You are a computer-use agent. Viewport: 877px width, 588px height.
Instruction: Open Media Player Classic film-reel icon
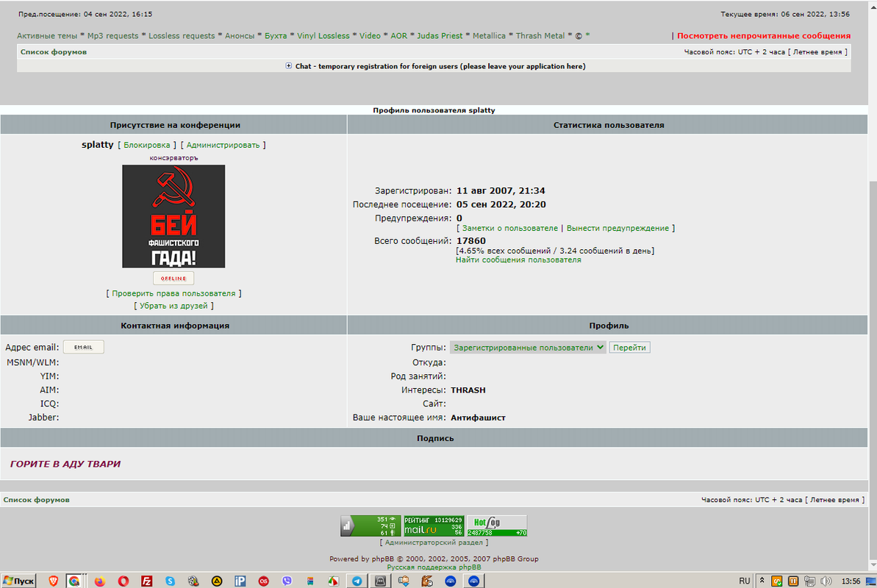[x=193, y=581]
